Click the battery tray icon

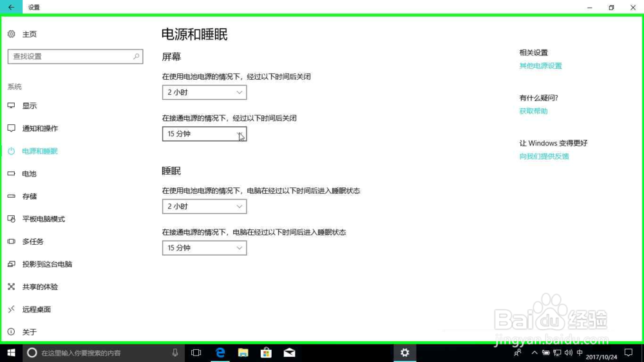(x=546, y=352)
